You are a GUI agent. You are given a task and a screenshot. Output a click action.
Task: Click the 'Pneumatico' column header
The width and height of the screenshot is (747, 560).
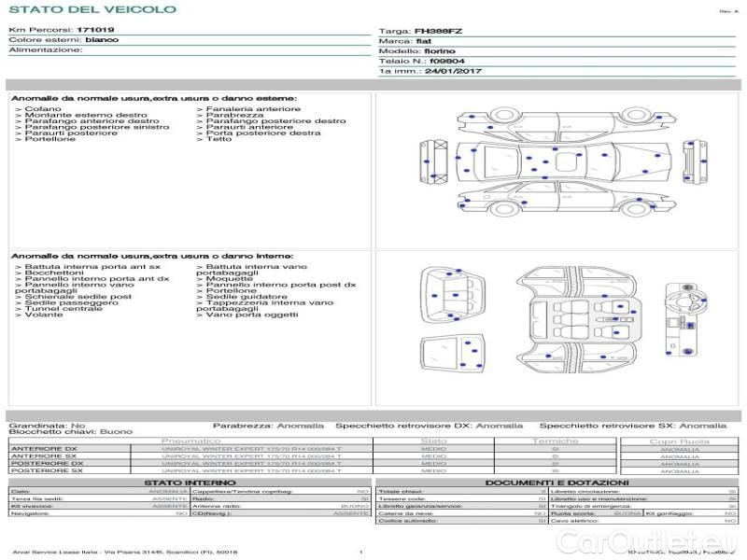[x=191, y=441]
